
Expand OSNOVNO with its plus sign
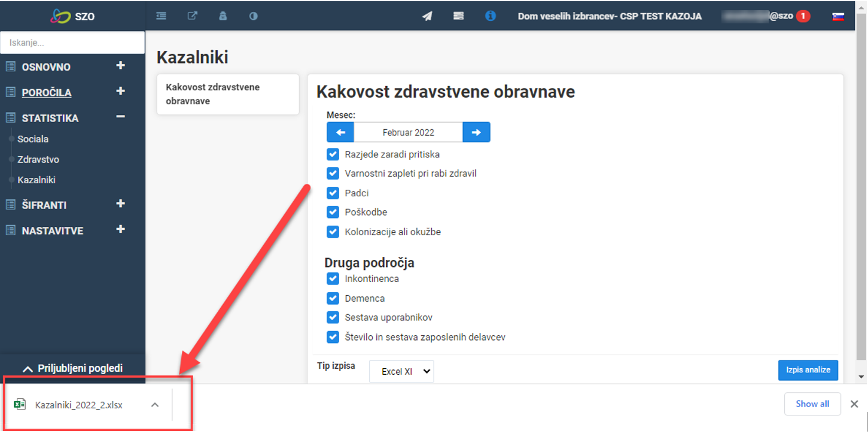click(x=120, y=65)
